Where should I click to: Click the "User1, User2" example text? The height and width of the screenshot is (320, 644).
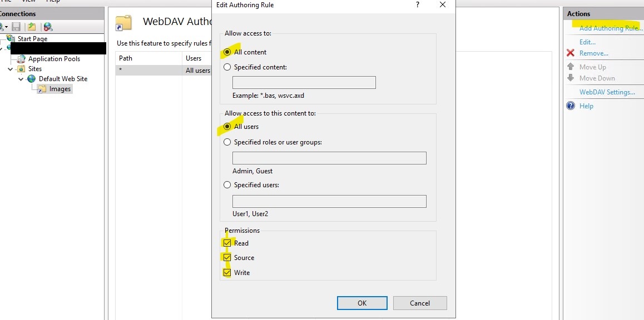click(250, 214)
